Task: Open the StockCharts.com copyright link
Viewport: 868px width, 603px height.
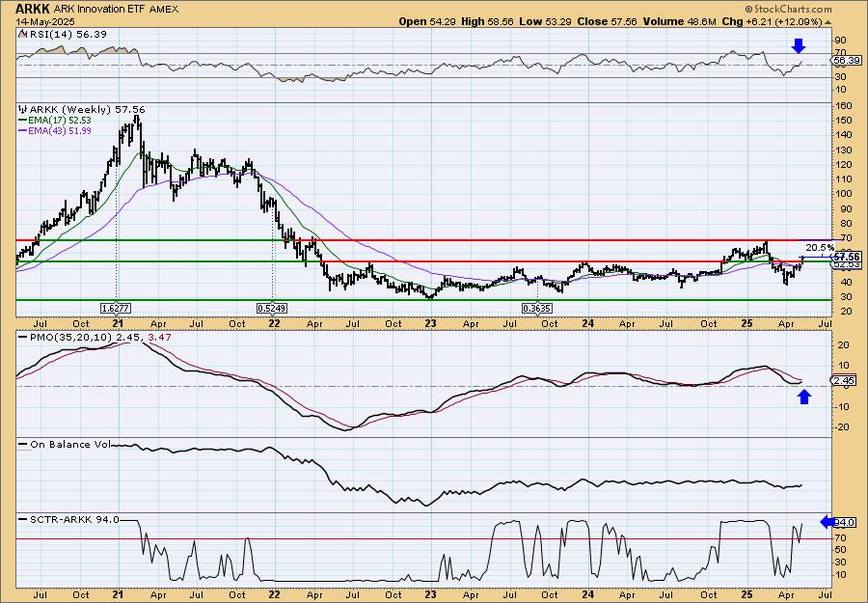Action: 788,9
